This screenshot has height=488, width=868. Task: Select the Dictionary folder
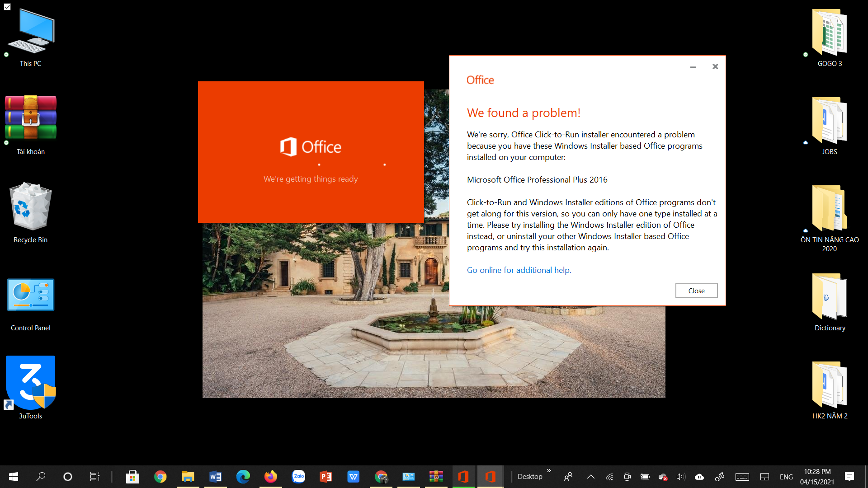pos(830,302)
